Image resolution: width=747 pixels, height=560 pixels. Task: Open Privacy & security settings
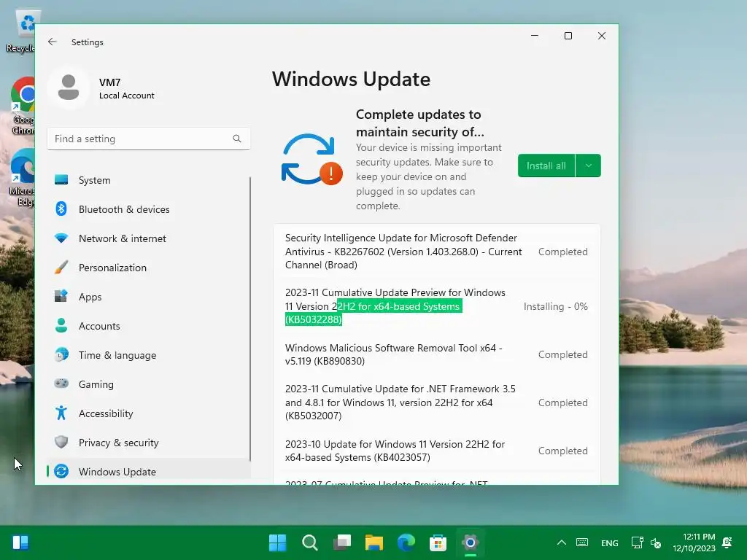[x=149, y=443]
